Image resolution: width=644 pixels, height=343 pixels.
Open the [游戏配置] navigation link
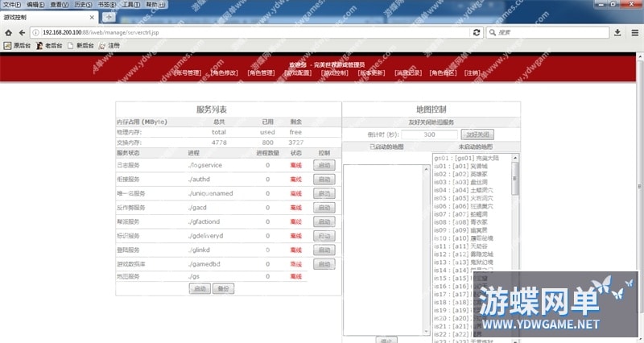click(298, 73)
